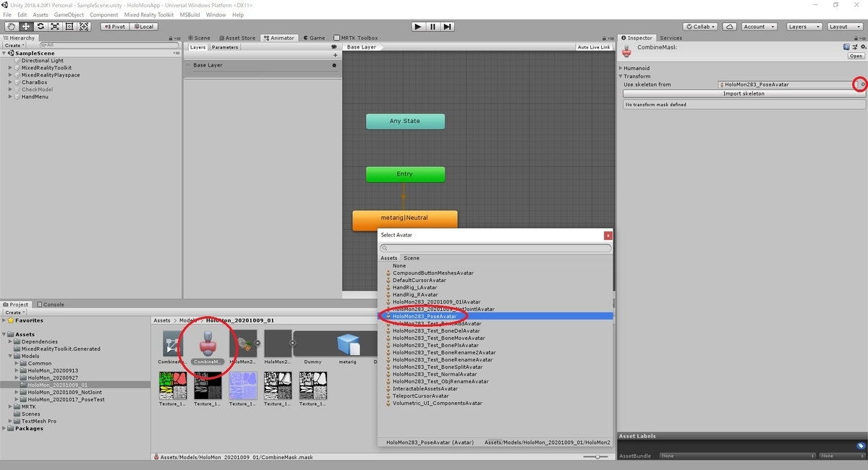868x470 pixels.
Task: Switch to the Console tab
Action: 51,304
